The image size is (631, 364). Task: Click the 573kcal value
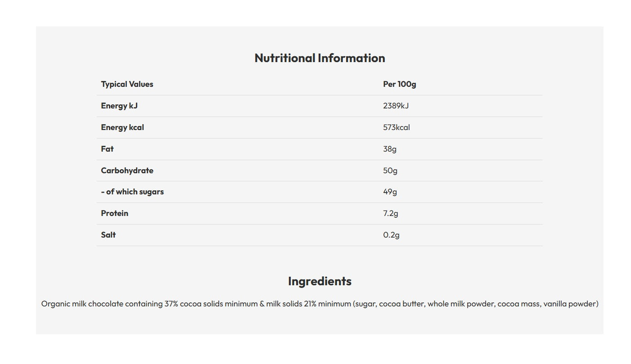coord(397,127)
